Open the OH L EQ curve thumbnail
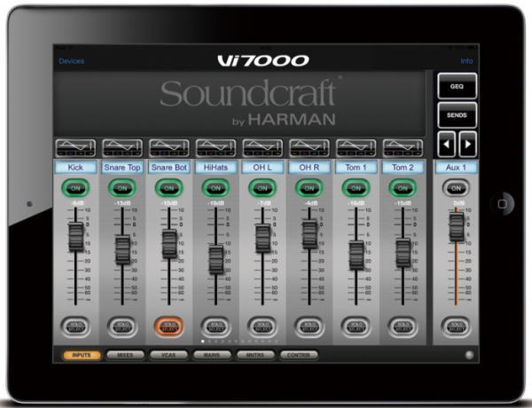Image resolution: width=532 pixels, height=408 pixels. click(262, 147)
